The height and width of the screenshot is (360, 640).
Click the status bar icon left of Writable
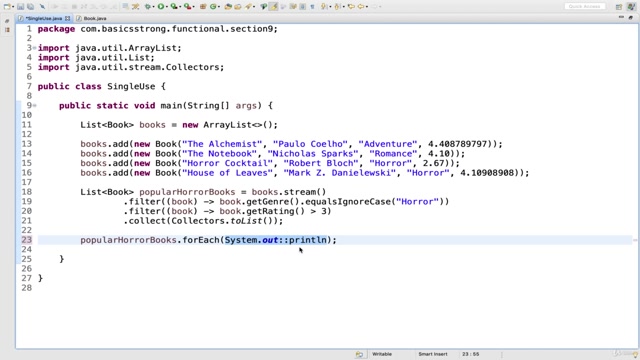point(359,354)
